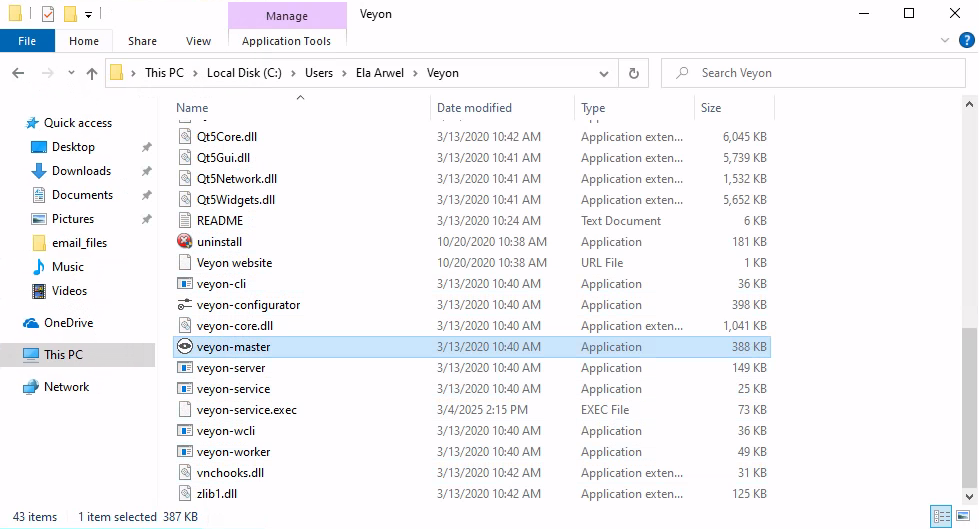Go forward with the Forward arrow
The image size is (979, 529).
point(47,73)
